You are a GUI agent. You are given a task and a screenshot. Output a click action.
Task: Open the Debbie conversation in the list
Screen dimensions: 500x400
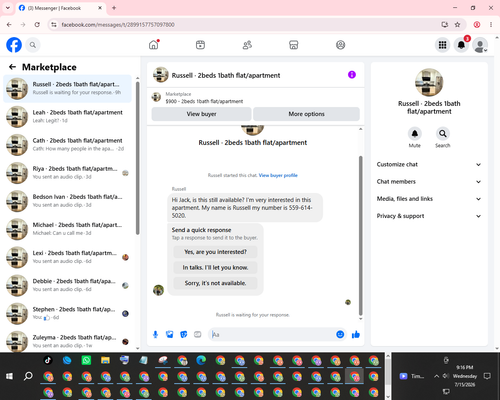coord(67,285)
